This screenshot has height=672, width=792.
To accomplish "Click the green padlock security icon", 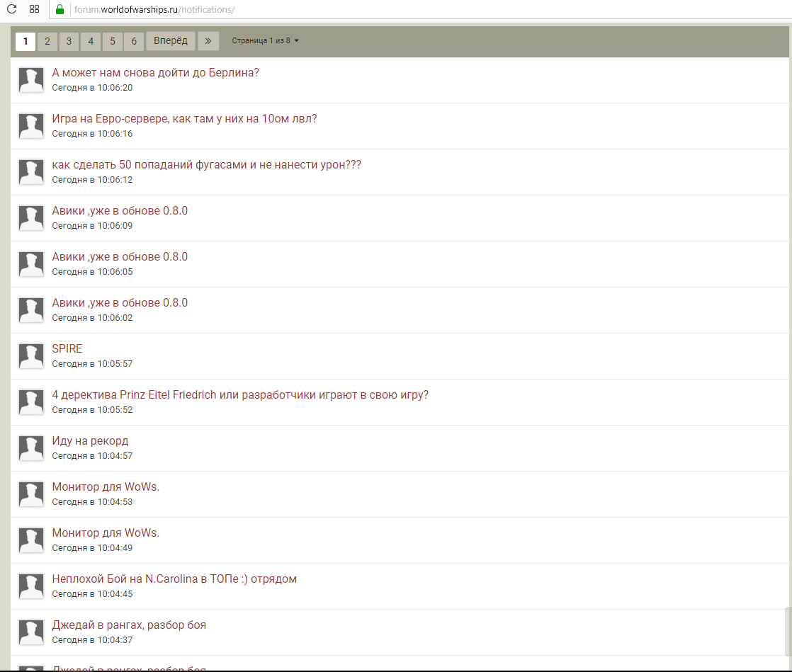I will [60, 9].
